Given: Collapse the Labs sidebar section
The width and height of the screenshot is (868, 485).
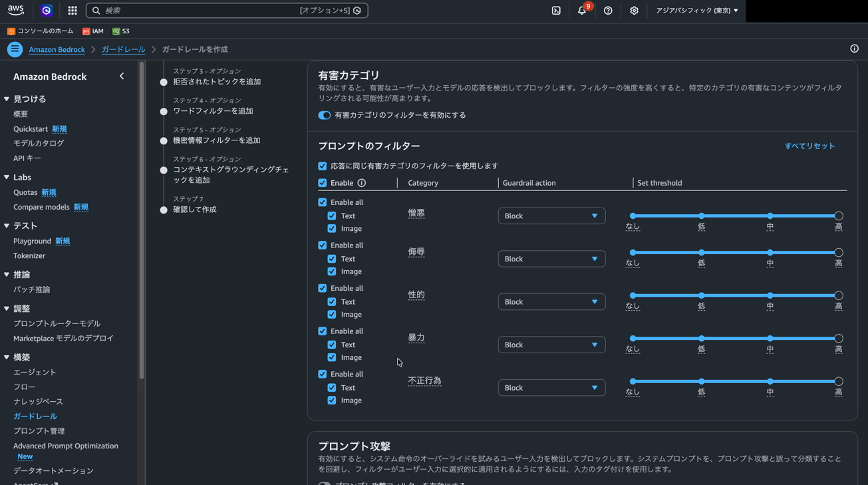Looking at the screenshot, I should (7, 178).
